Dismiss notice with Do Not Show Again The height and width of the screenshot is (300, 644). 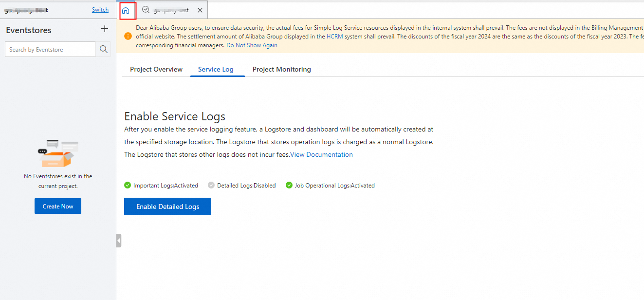pyautogui.click(x=252, y=45)
